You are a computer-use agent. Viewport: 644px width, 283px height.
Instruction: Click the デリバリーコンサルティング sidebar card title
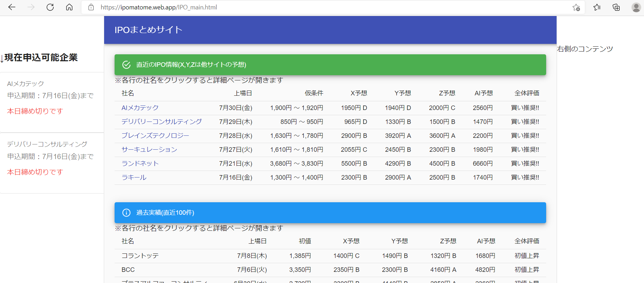click(x=47, y=144)
